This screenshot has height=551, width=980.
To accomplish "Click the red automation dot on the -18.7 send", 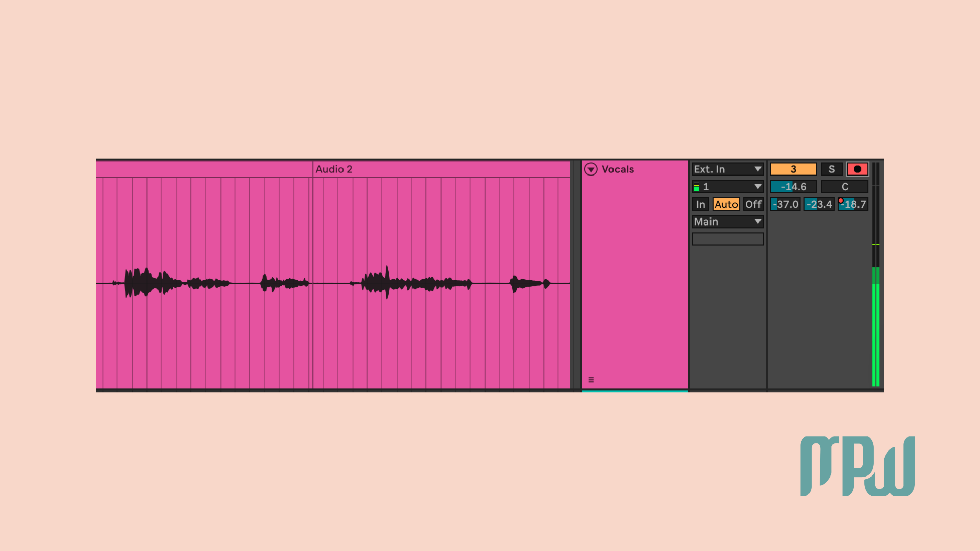I will tap(841, 200).
